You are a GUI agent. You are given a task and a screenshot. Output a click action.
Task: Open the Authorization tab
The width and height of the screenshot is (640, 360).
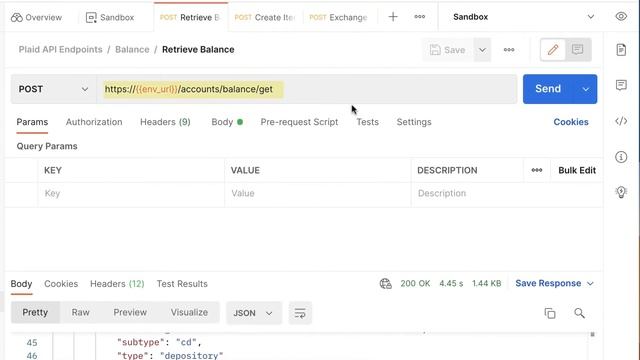(x=94, y=122)
